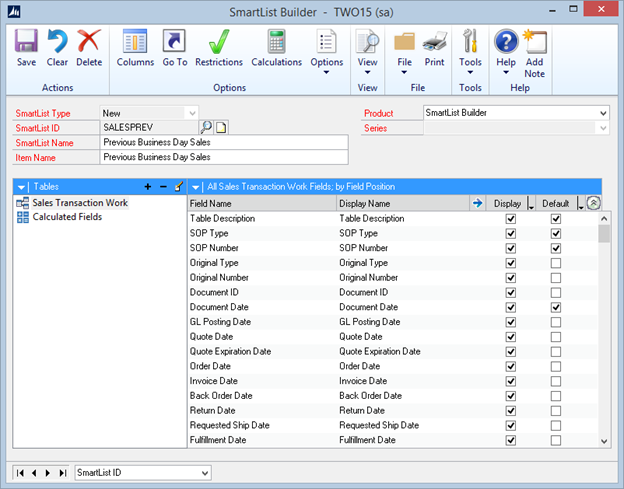Image resolution: width=624 pixels, height=489 pixels.
Task: Click the File folder icon
Action: (x=404, y=41)
